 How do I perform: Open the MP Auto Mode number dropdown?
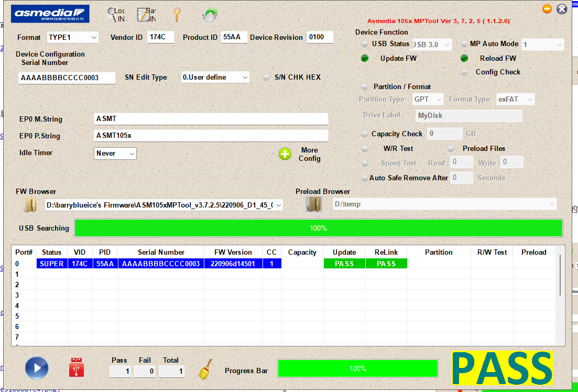click(x=542, y=45)
